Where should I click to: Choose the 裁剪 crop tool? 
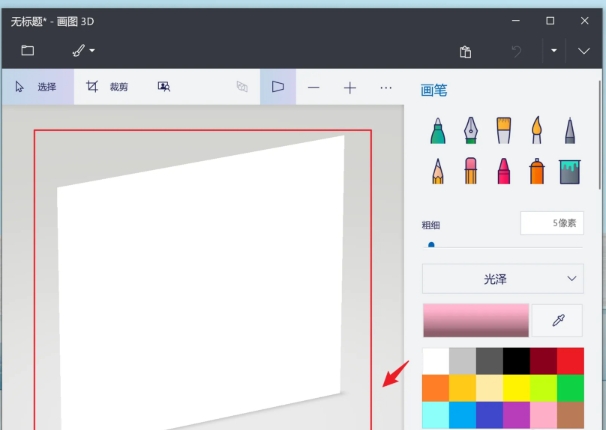107,87
